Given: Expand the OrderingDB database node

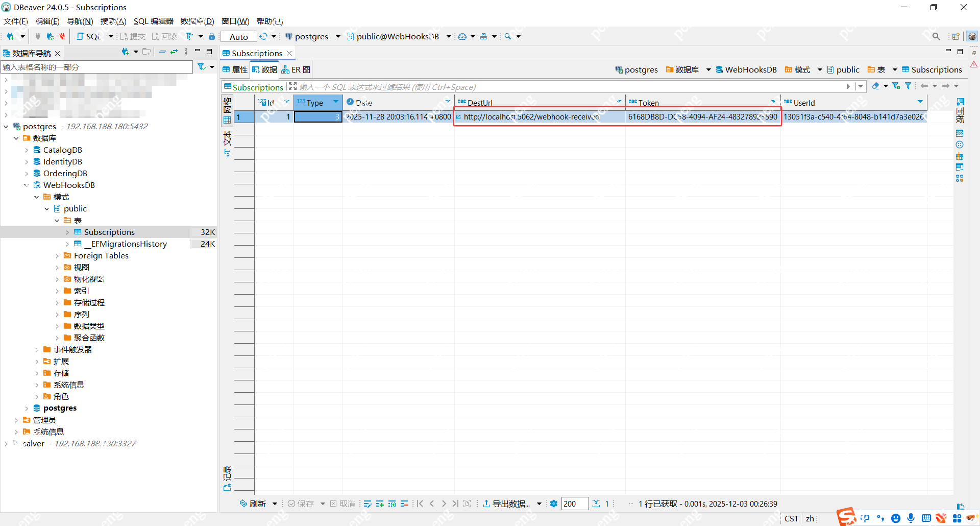Looking at the screenshot, I should pyautogui.click(x=27, y=174).
